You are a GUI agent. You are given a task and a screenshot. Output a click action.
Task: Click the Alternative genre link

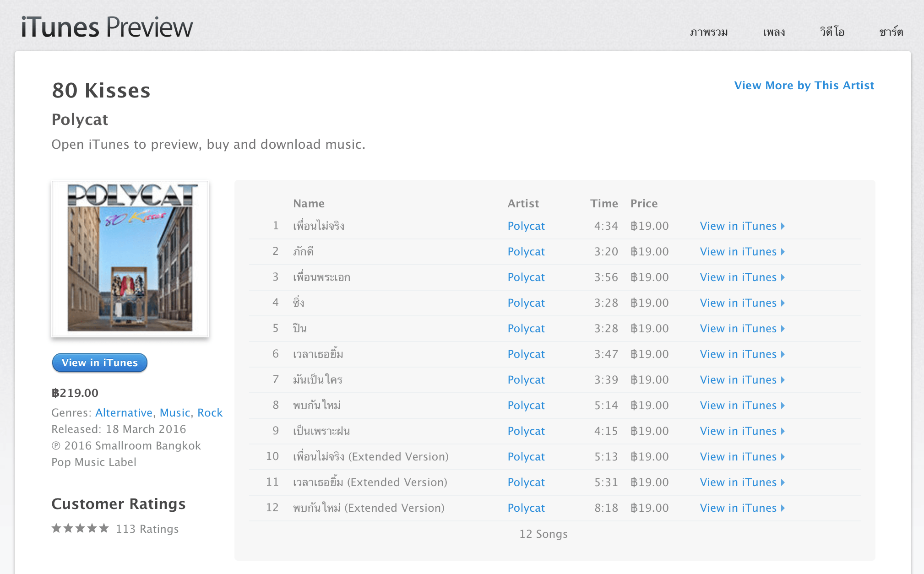[x=124, y=413]
